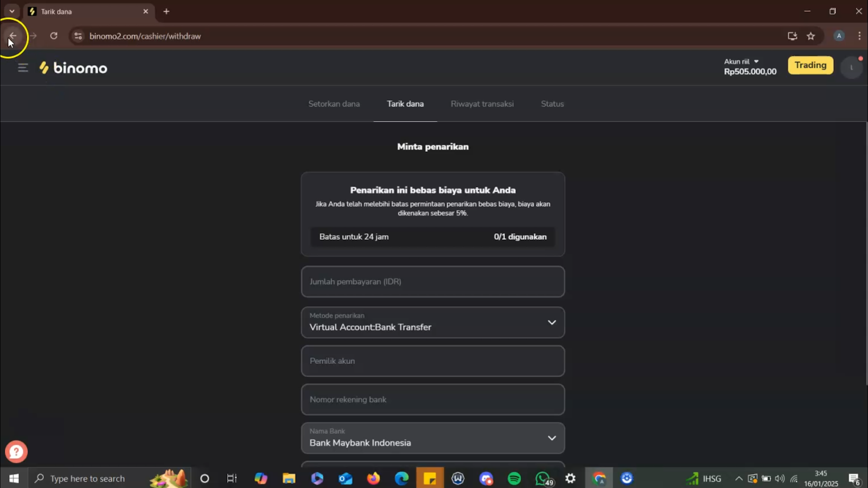Go back using browser back arrow
The width and height of the screenshot is (868, 488).
tap(12, 36)
